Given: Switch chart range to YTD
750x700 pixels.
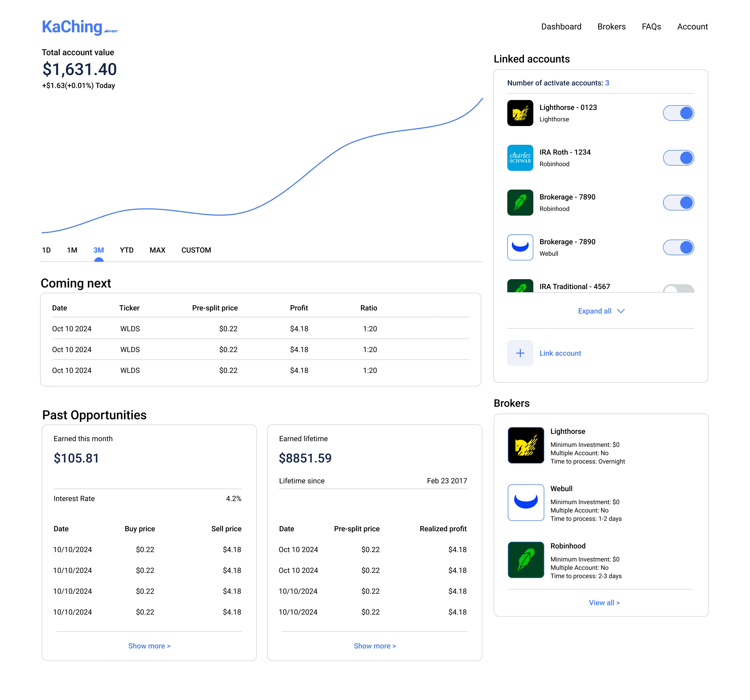Looking at the screenshot, I should 126,250.
